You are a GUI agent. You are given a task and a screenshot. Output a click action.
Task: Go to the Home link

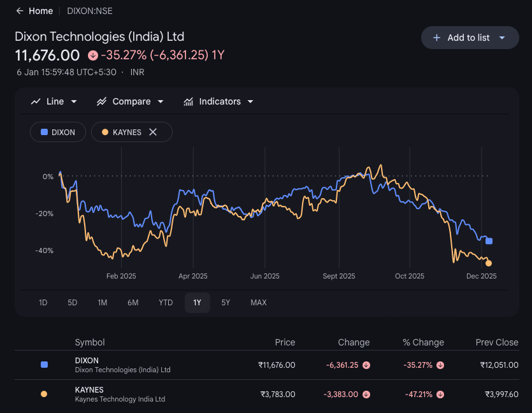coord(41,11)
